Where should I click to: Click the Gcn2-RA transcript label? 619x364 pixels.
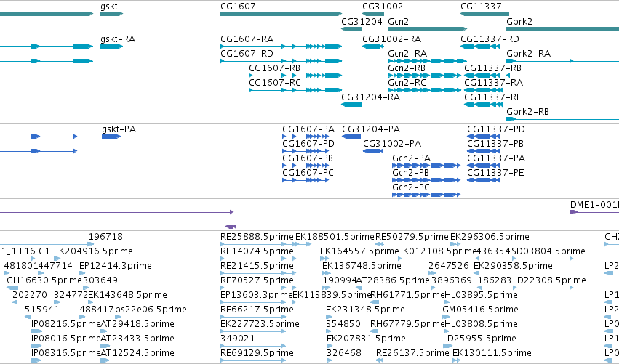coord(407,54)
